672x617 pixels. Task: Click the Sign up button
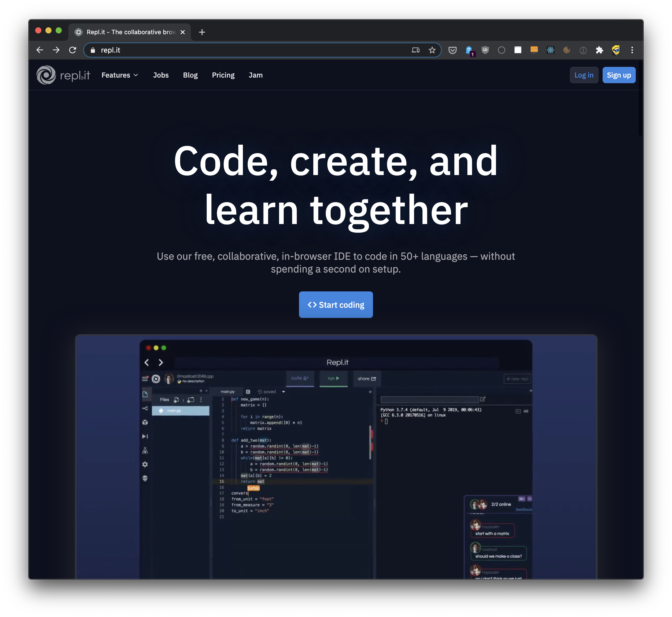[x=619, y=75]
